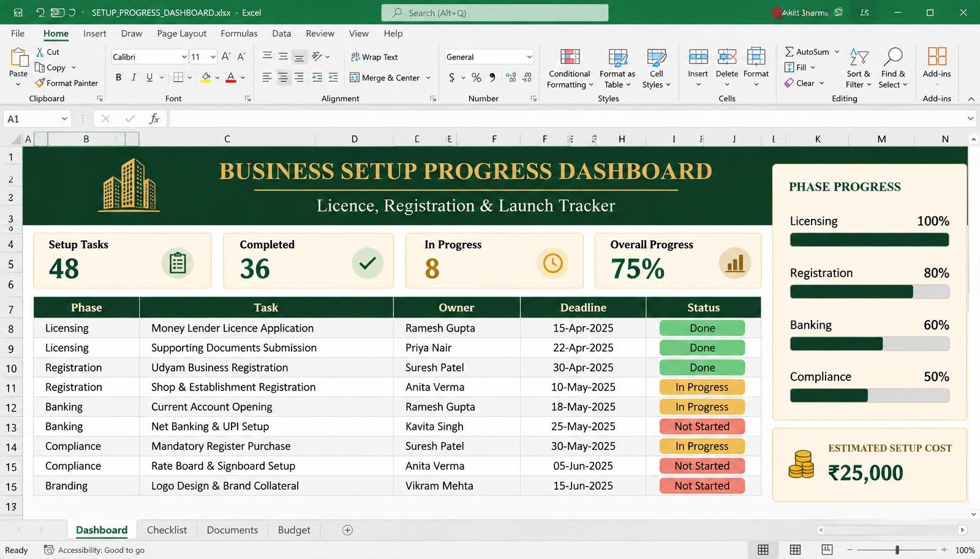Apply the percent style format
Screen dimensions: 980x559
(x=477, y=77)
